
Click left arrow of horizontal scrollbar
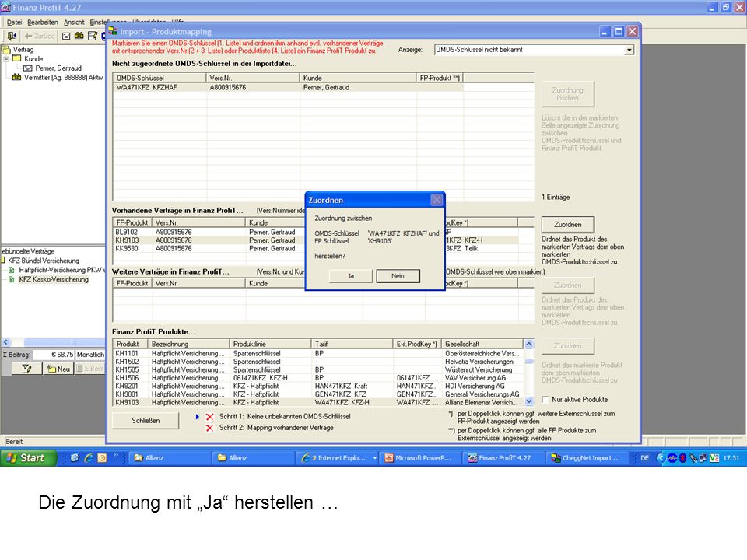coord(5,342)
